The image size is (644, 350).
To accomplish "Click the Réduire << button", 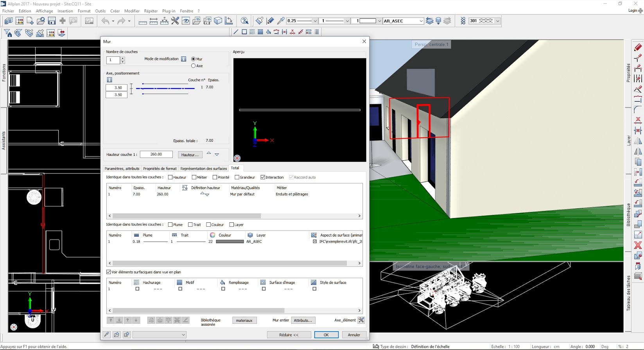I will tap(289, 335).
